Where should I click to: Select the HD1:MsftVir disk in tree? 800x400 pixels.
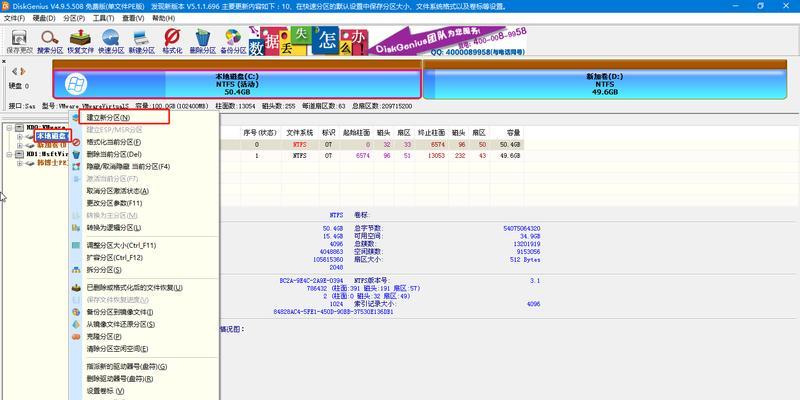[x=47, y=154]
